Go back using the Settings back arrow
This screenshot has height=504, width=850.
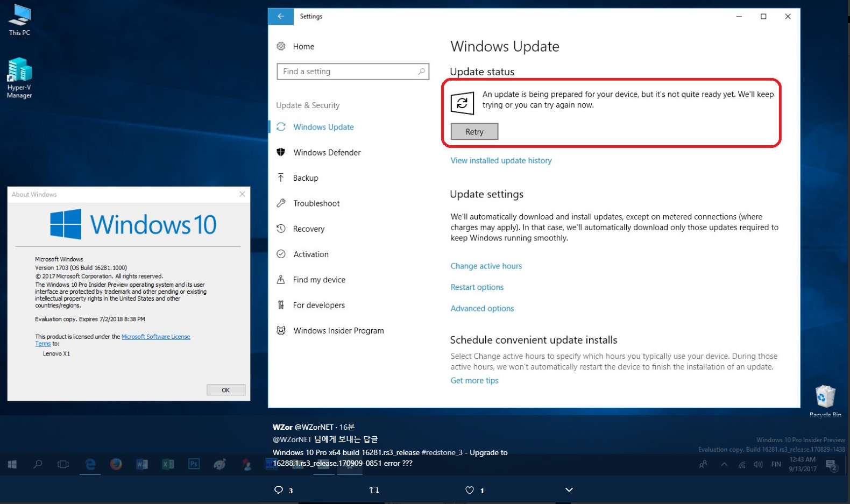pyautogui.click(x=281, y=17)
